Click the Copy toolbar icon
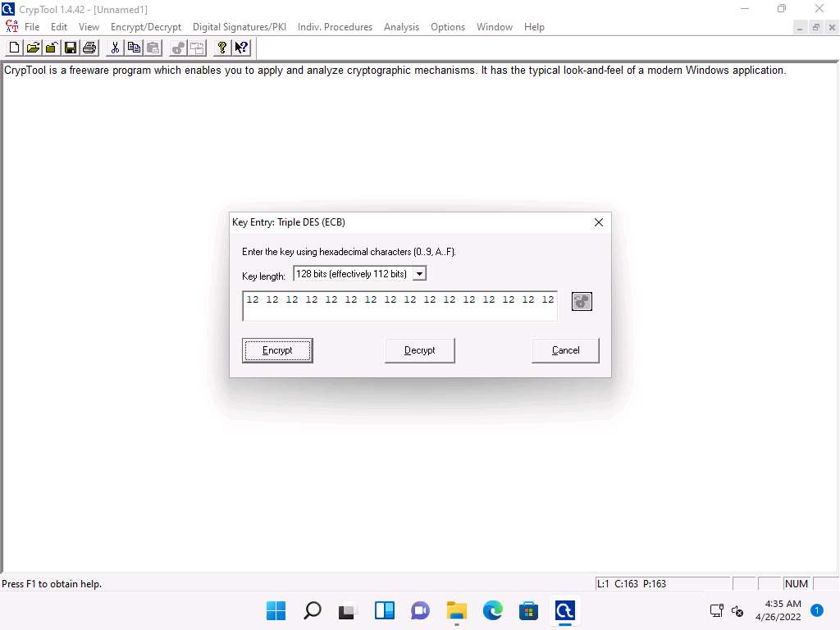Image resolution: width=840 pixels, height=630 pixels. (x=134, y=48)
